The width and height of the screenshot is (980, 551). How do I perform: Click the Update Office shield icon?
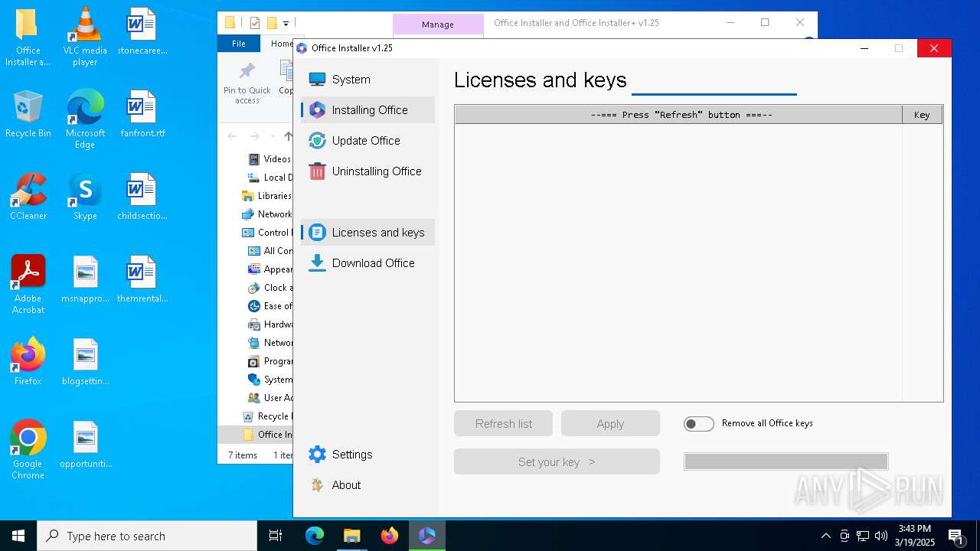(x=317, y=141)
